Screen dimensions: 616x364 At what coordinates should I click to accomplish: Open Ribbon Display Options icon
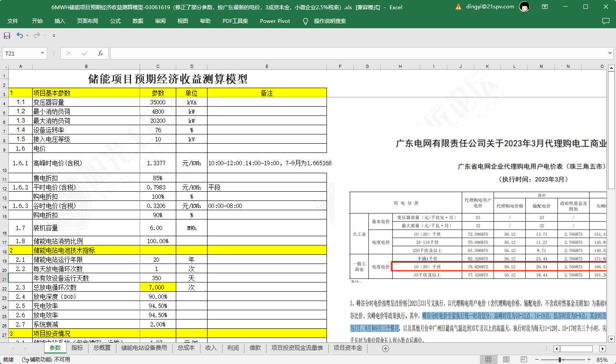[545, 7]
